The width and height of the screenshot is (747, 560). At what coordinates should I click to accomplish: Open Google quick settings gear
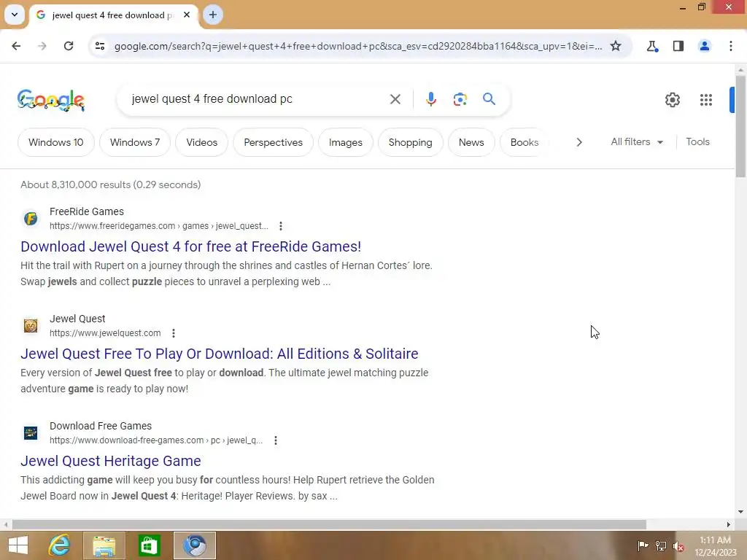click(x=672, y=99)
